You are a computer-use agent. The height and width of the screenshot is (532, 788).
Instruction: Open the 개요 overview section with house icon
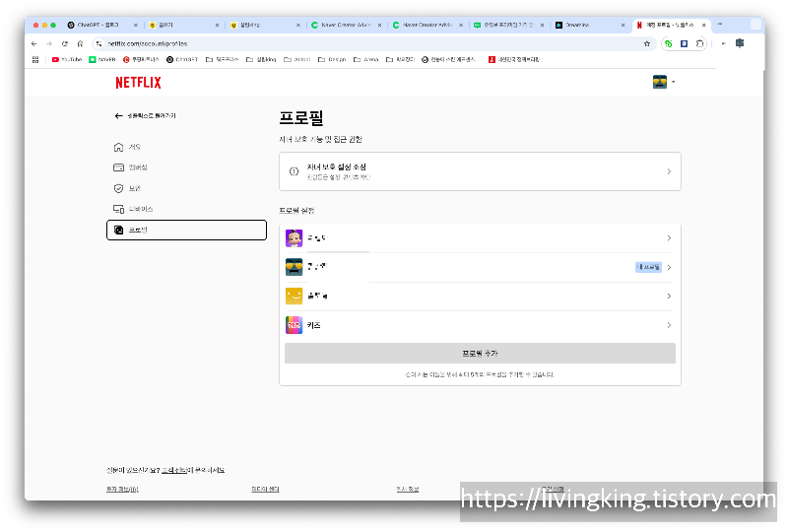tap(128, 147)
